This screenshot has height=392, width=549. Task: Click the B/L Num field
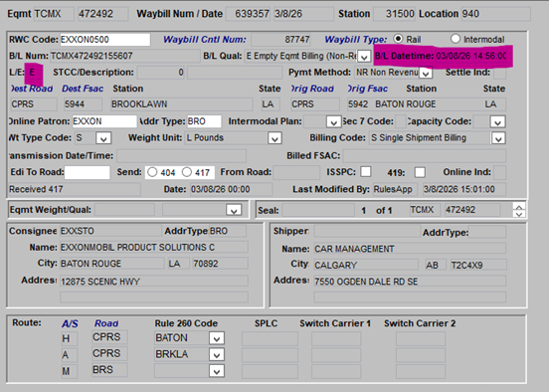[x=125, y=56]
